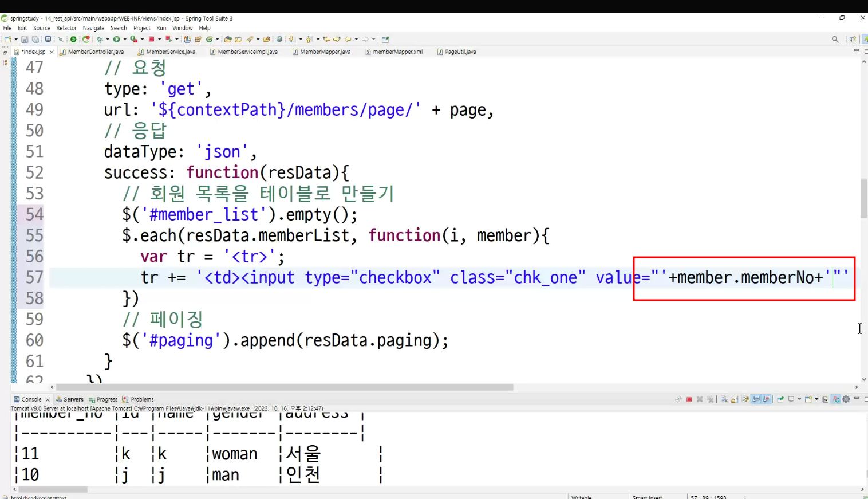Click the Back navigation arrow icon

[x=348, y=40]
